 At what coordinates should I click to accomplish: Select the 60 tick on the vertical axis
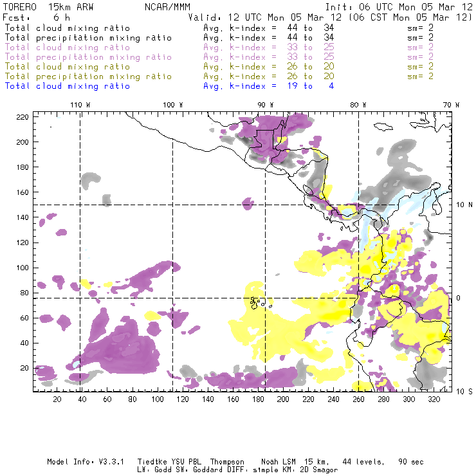24,318
